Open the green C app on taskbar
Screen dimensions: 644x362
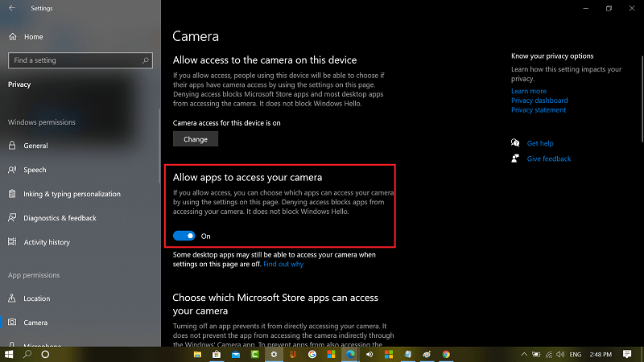click(255, 354)
